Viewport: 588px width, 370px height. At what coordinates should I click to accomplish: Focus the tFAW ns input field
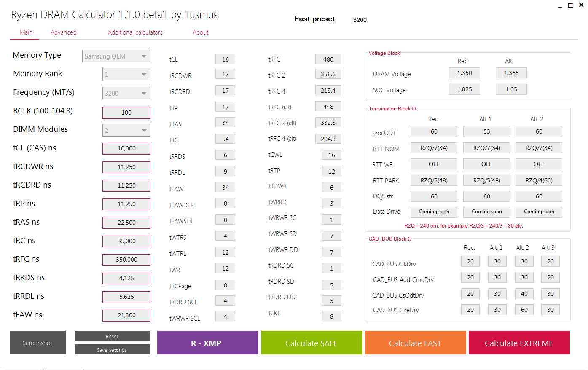(x=126, y=315)
